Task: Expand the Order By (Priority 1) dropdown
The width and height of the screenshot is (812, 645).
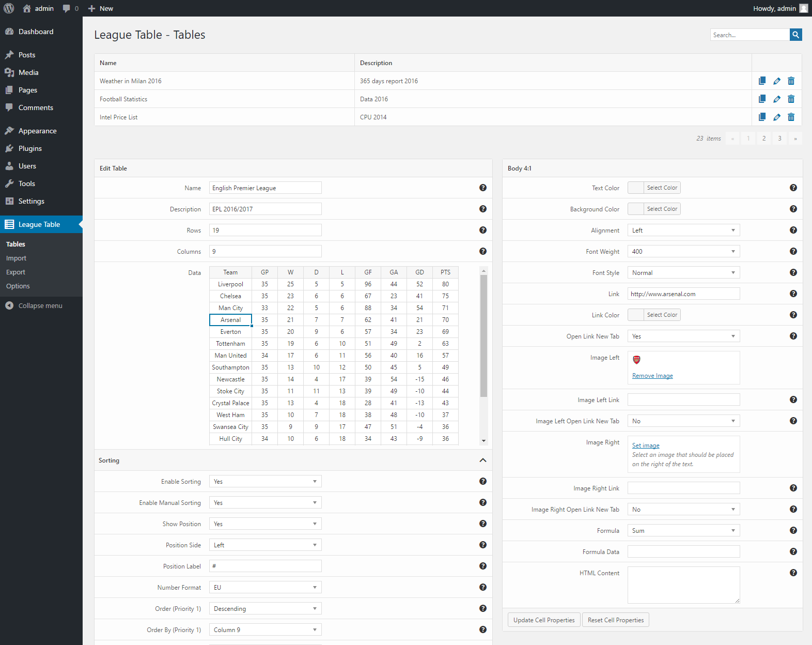Action: click(265, 629)
